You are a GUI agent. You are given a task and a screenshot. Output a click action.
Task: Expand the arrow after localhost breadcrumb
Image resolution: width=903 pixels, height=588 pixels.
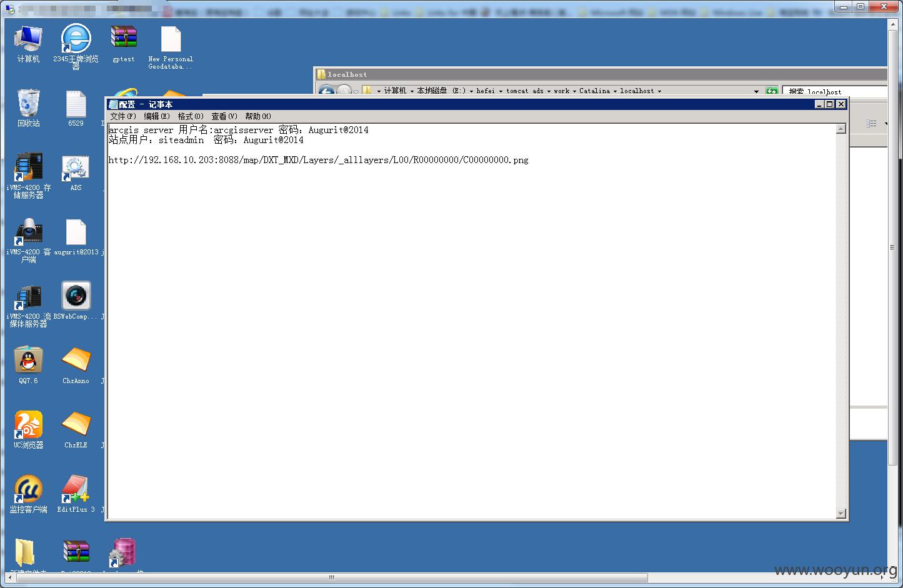(659, 91)
